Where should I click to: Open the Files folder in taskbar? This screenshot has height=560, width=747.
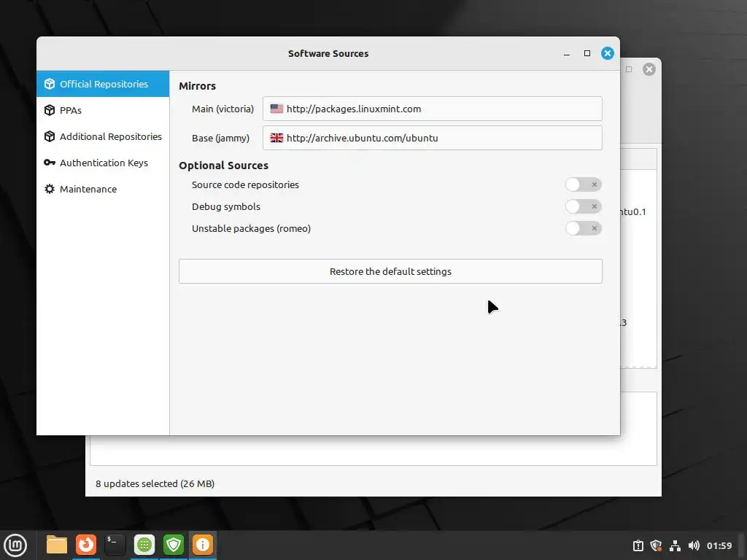pos(57,545)
